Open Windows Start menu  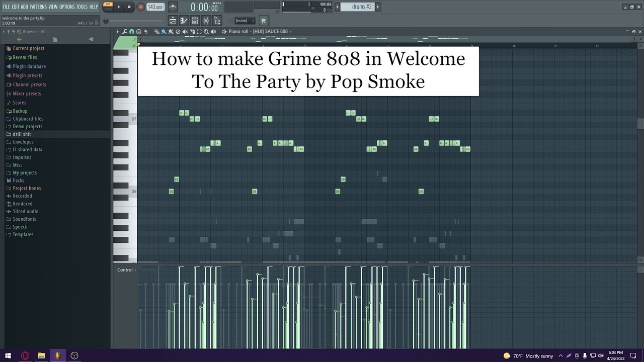[9, 355]
